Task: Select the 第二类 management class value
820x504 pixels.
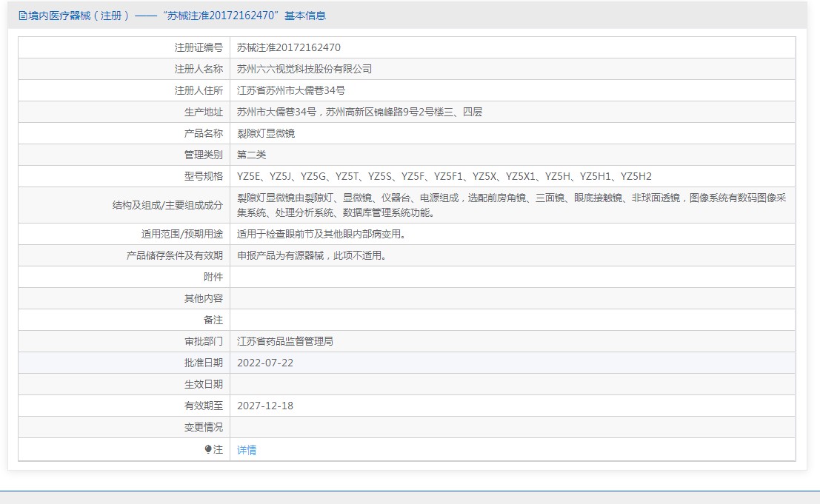Action: tap(252, 155)
